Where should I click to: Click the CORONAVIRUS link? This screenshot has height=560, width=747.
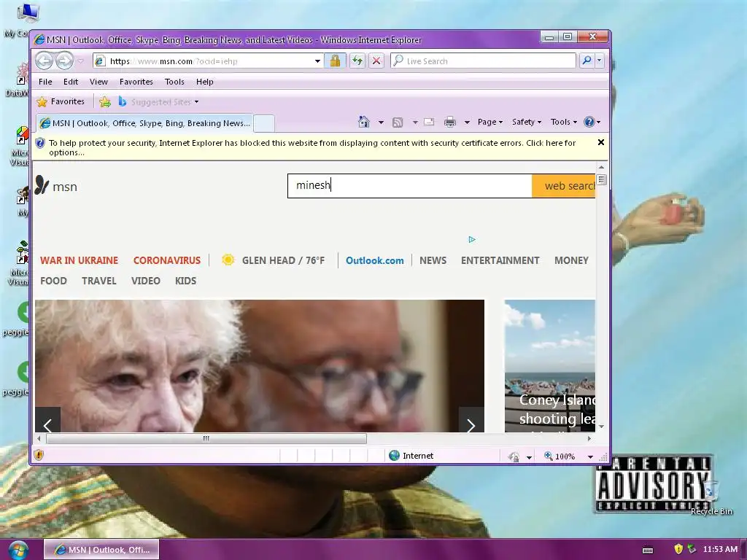[x=167, y=260]
